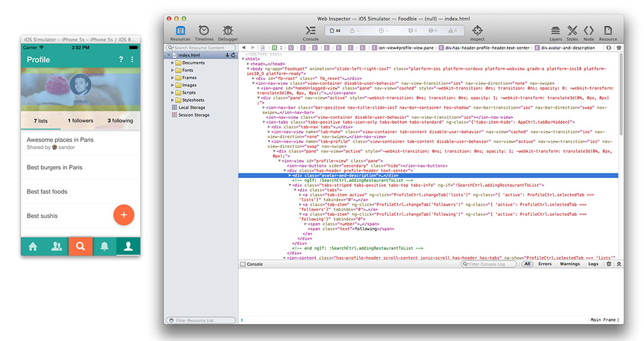Open the Best burgers in Paris list
Screen dimensions: 644x341
pyautogui.click(x=55, y=167)
